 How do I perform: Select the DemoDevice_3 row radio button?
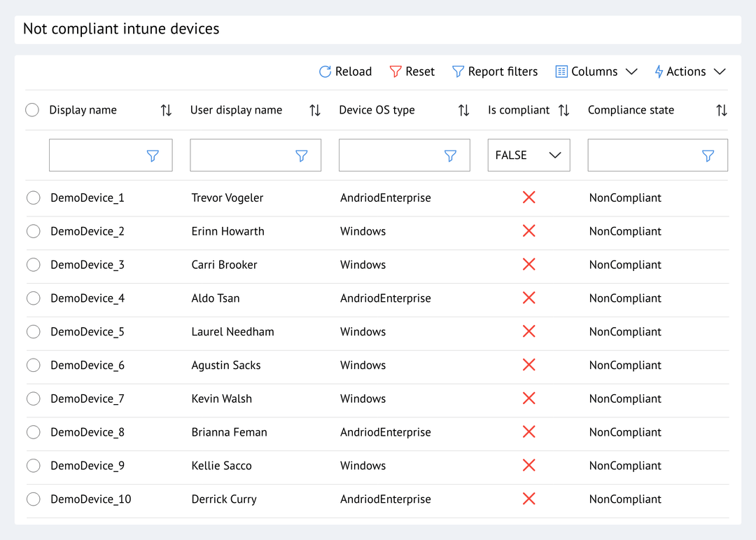[33, 265]
